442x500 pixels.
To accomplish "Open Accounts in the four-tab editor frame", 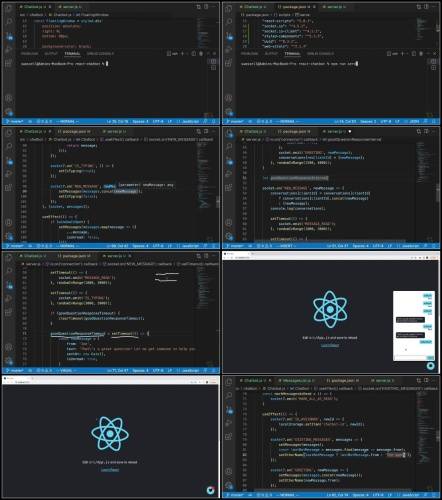I will [229, 472].
